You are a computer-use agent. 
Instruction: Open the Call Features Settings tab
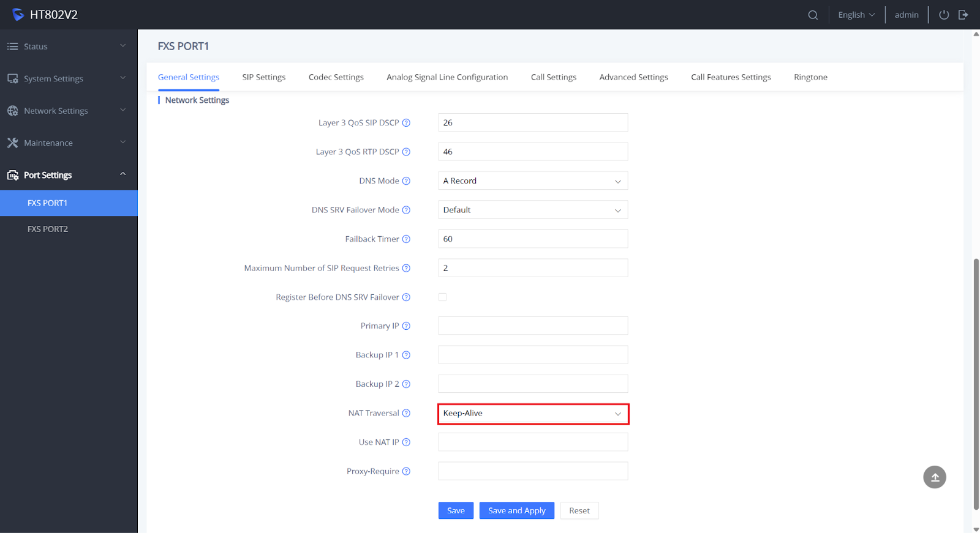(731, 77)
